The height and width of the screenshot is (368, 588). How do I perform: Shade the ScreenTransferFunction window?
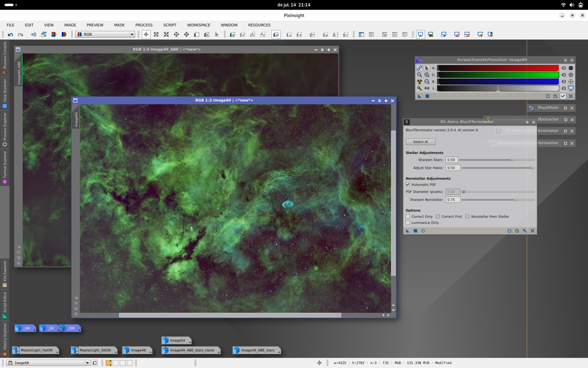[x=565, y=60]
